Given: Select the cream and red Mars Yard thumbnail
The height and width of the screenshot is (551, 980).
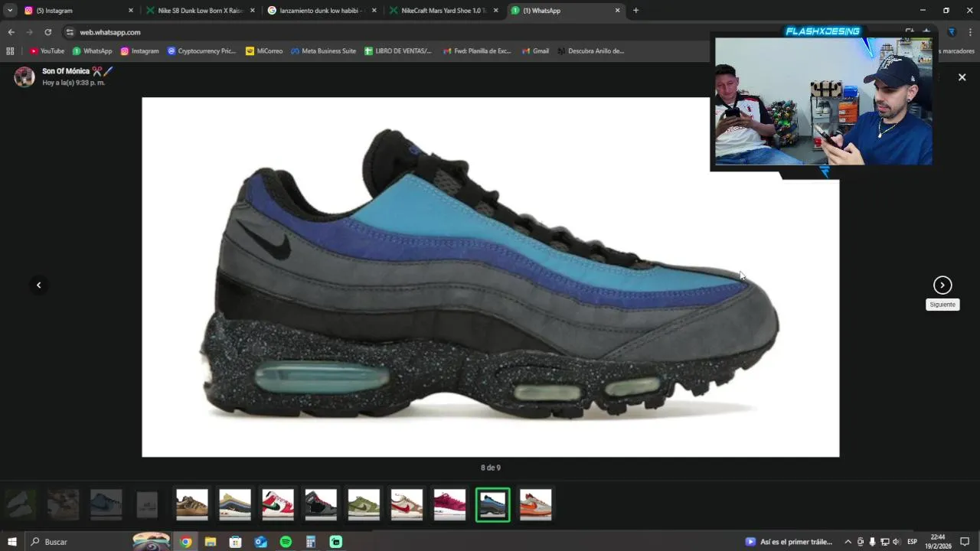Looking at the screenshot, I should tap(407, 505).
